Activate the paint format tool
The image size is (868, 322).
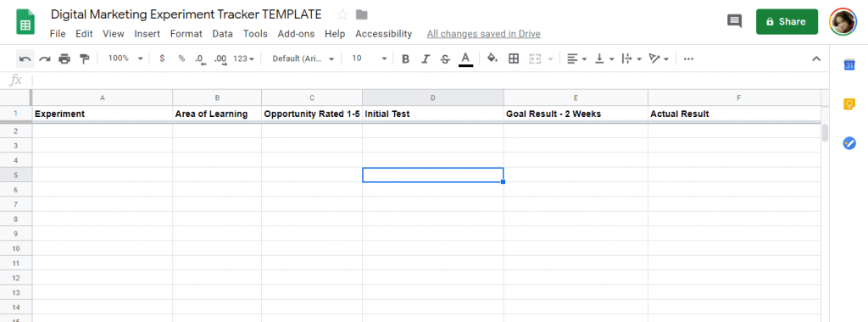coord(84,58)
